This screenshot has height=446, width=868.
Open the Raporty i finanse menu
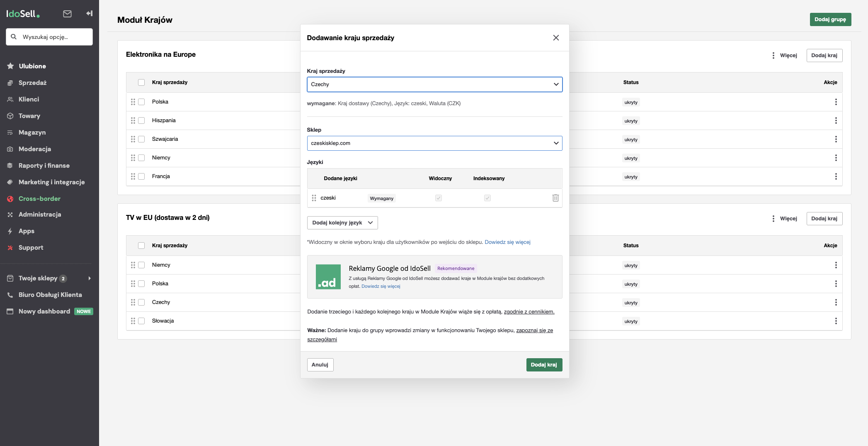point(44,166)
